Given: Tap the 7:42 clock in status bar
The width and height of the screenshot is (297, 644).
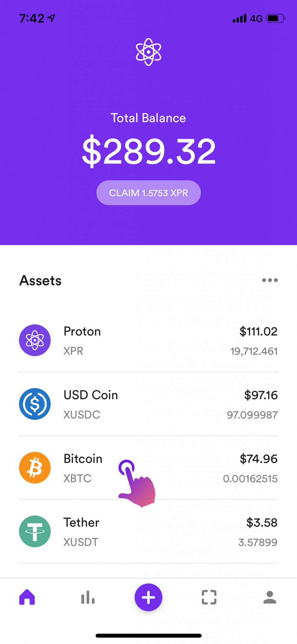Looking at the screenshot, I should (32, 19).
